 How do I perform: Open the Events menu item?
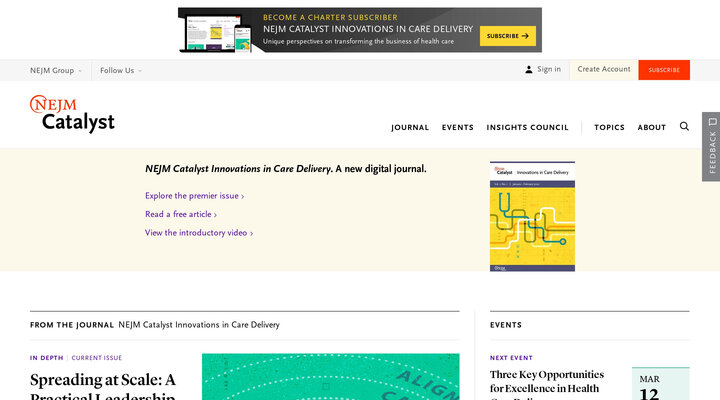tap(458, 128)
